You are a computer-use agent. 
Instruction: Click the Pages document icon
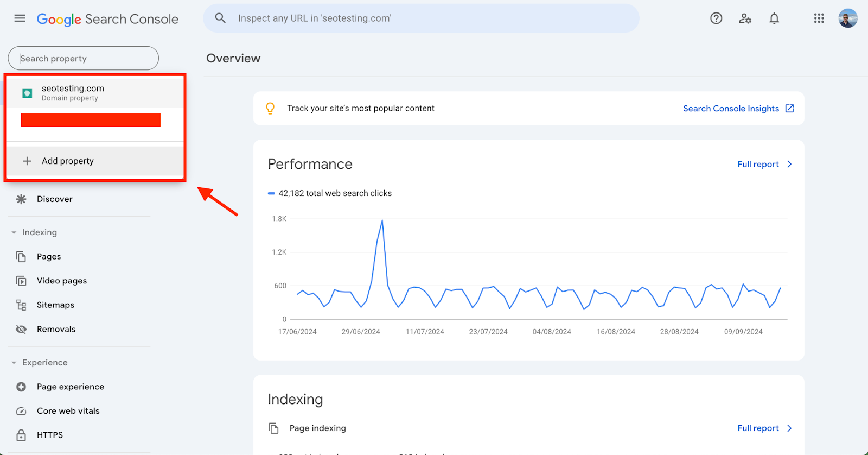tap(21, 256)
